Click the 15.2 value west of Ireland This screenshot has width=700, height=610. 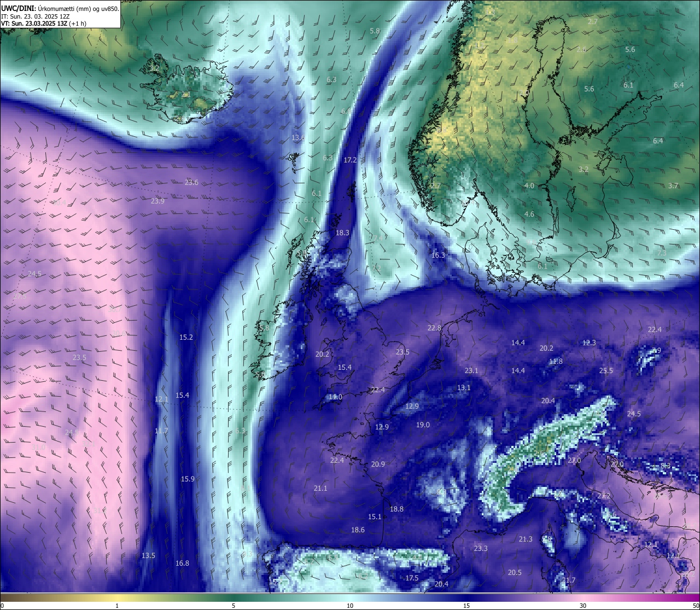pos(186,337)
